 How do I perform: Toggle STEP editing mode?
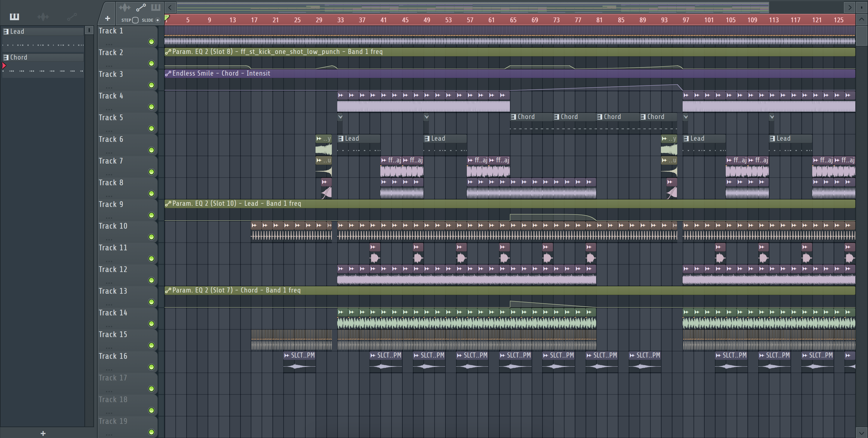tap(135, 20)
